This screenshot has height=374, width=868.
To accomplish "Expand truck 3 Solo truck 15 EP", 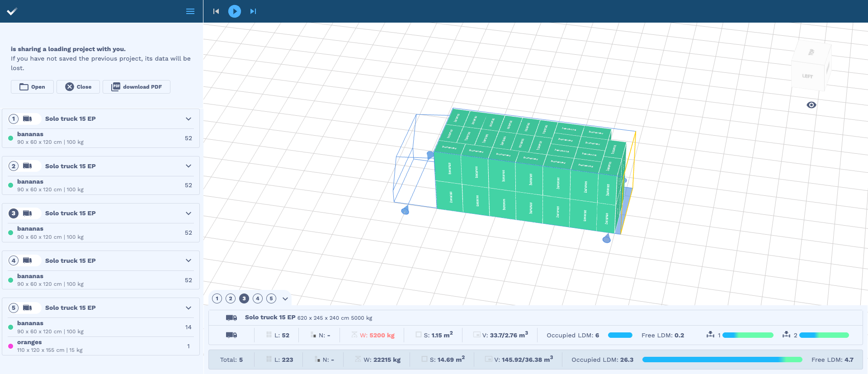I will [x=189, y=213].
